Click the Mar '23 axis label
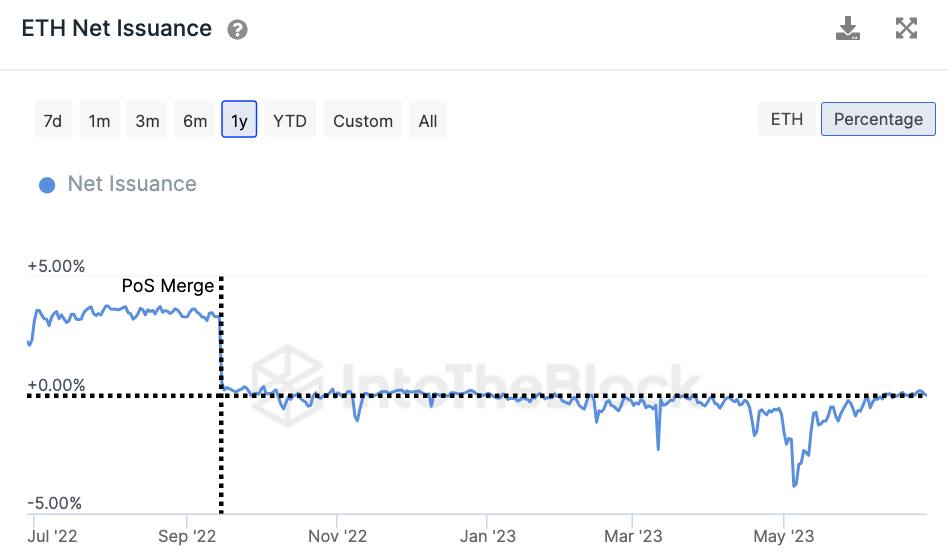 [633, 536]
